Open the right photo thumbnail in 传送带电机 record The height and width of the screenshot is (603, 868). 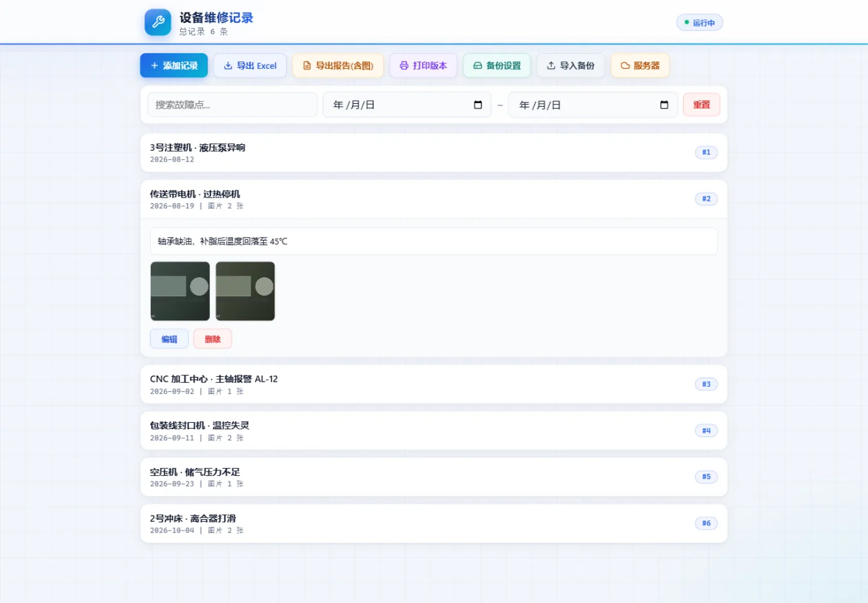coord(245,291)
